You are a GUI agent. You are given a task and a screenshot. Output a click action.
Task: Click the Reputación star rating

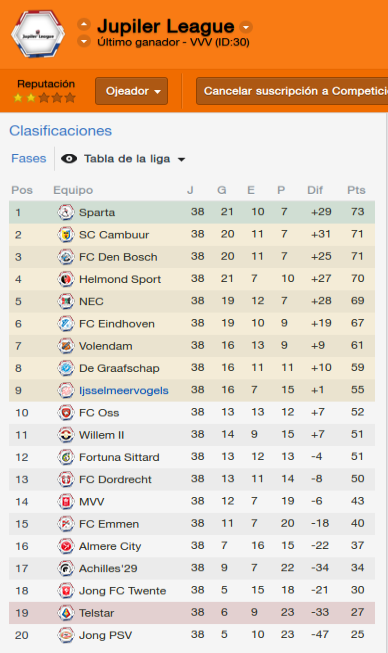pyautogui.click(x=44, y=98)
